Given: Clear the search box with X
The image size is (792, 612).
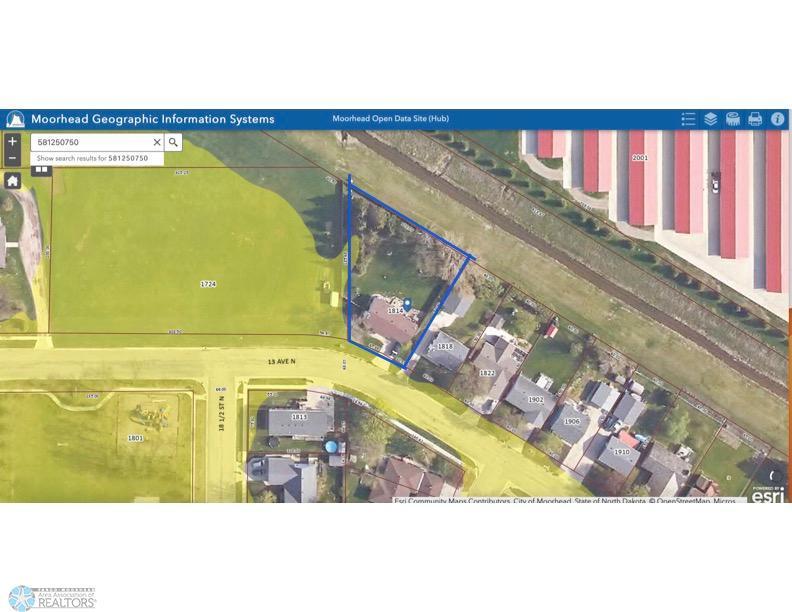Looking at the screenshot, I should point(157,142).
